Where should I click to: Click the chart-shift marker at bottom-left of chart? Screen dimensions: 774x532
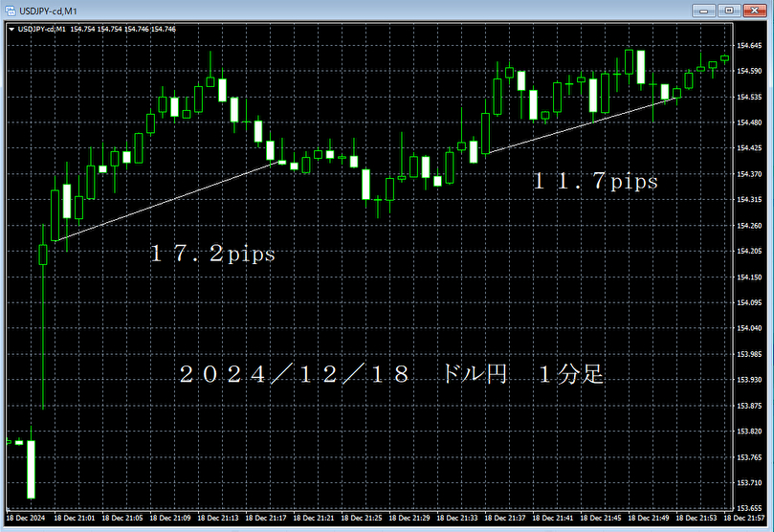pyautogui.click(x=9, y=508)
